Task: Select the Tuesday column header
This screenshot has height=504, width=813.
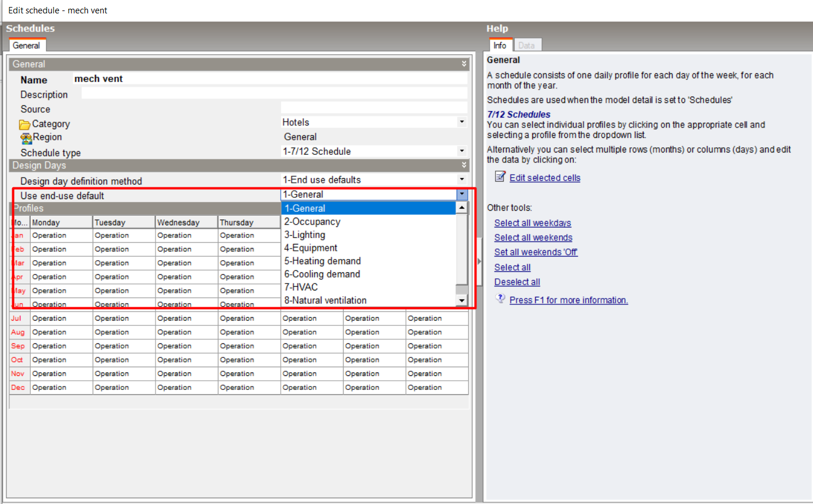Action: (124, 222)
